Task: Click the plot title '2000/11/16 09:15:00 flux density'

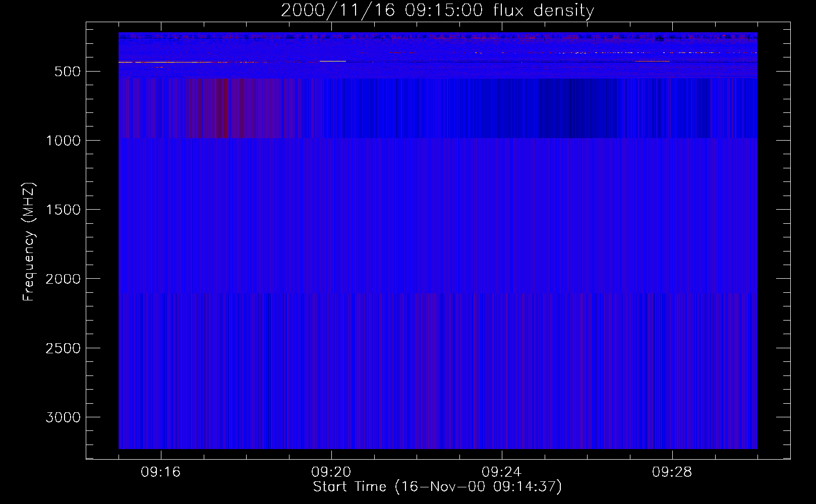Action: click(x=437, y=10)
